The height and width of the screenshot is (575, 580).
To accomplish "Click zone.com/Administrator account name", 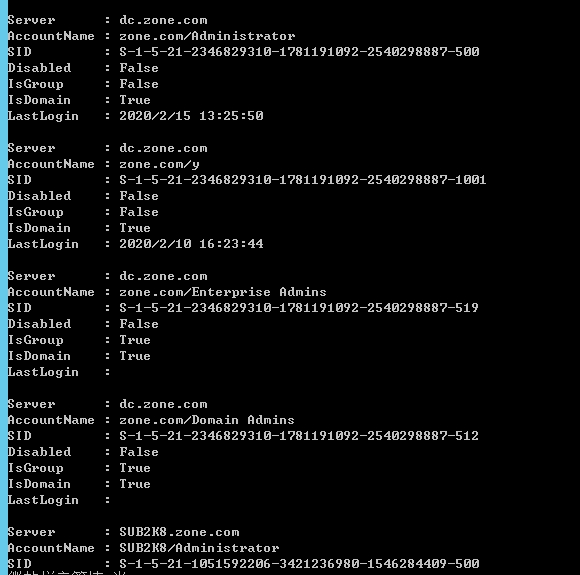I will coord(207,36).
